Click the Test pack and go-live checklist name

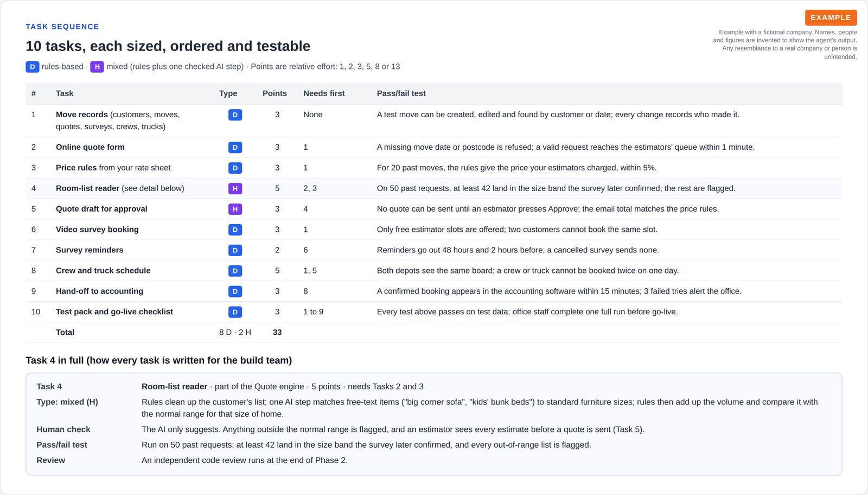click(114, 312)
